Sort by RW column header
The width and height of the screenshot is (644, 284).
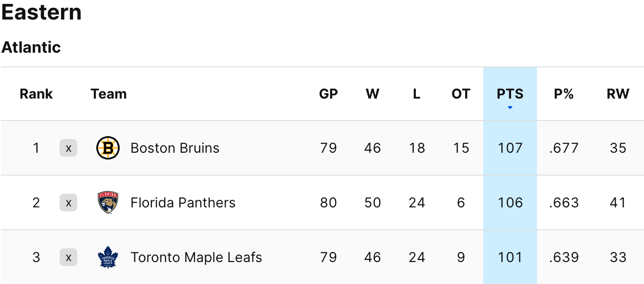point(618,94)
